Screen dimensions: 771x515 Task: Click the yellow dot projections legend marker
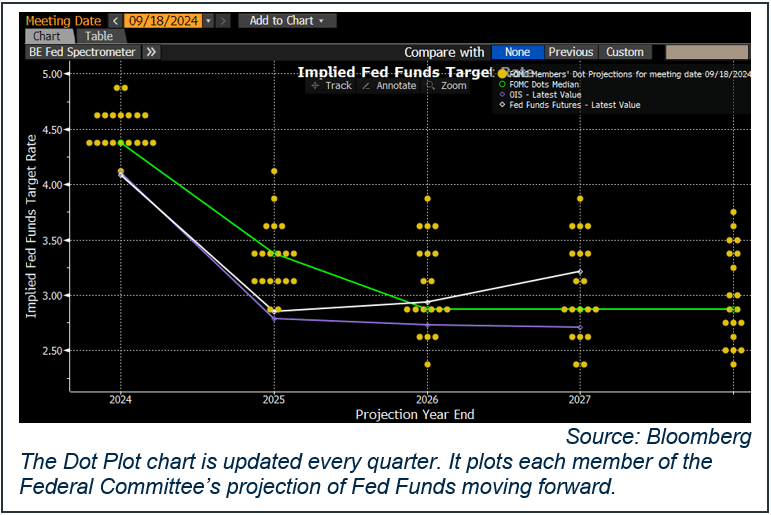click(x=502, y=74)
